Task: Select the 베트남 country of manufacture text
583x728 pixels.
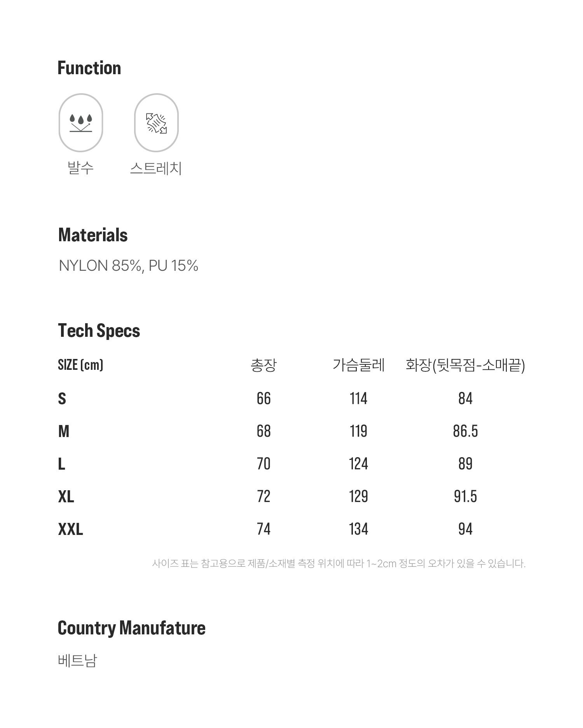Action: 77,660
